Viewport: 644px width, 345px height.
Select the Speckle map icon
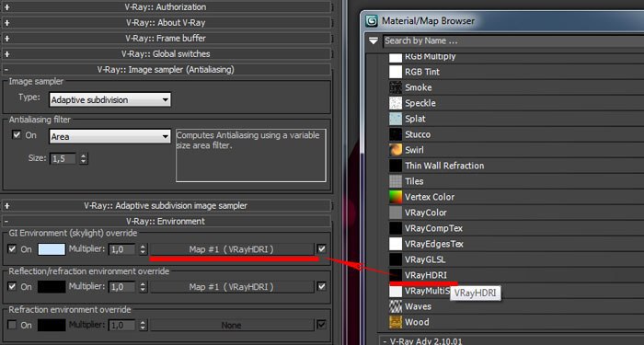395,103
